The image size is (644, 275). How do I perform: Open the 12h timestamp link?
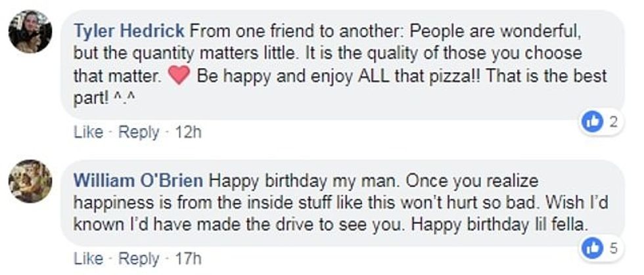click(x=188, y=132)
